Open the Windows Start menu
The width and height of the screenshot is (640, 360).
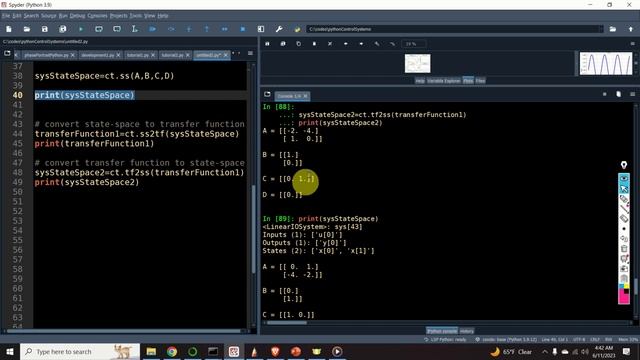[9, 351]
